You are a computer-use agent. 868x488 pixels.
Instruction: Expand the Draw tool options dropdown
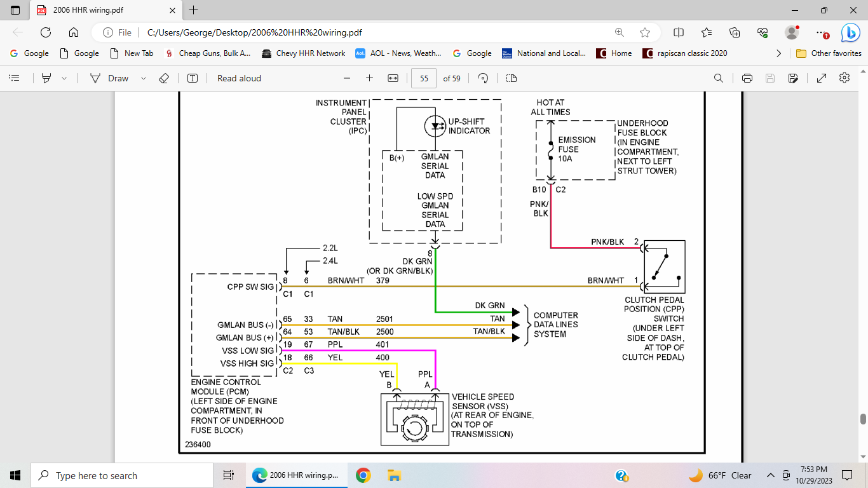click(x=144, y=78)
